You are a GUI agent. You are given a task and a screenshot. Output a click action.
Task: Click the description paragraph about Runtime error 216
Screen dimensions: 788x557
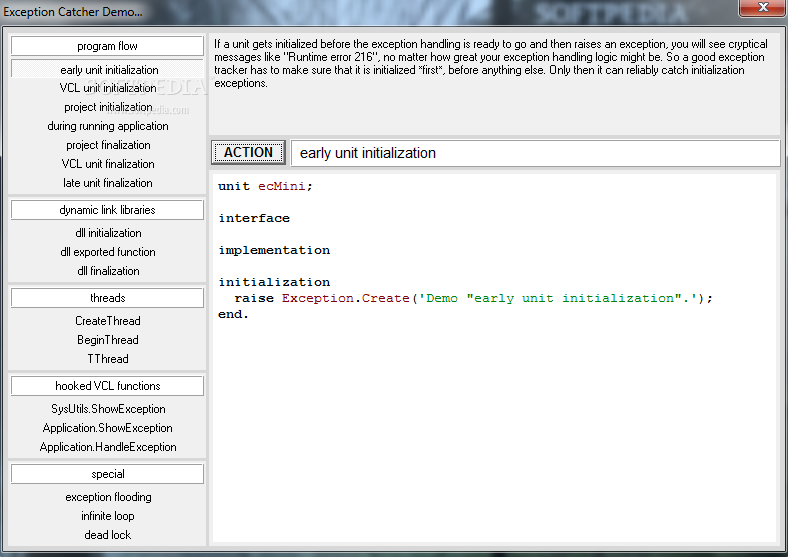point(491,63)
